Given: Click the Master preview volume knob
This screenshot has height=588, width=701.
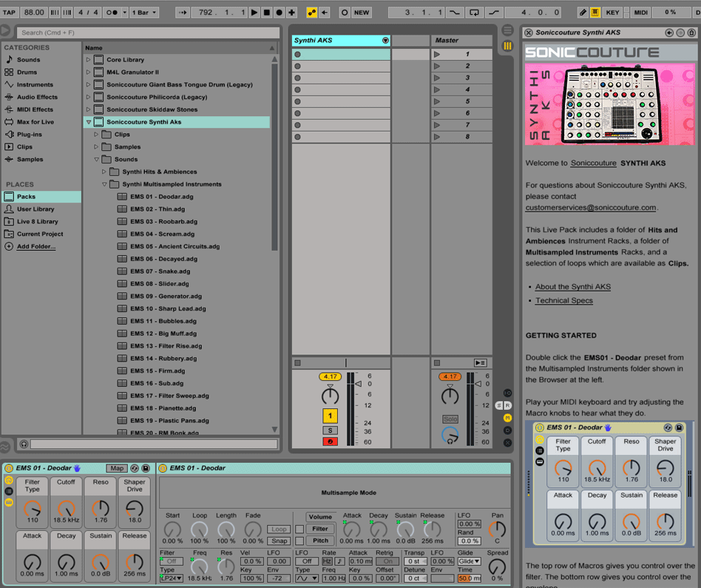Looking at the screenshot, I should coord(450,435).
